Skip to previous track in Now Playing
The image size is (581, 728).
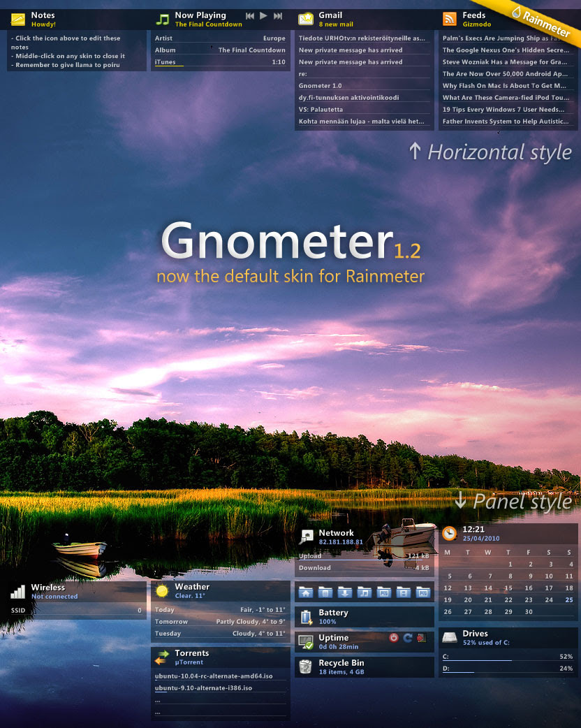(250, 16)
